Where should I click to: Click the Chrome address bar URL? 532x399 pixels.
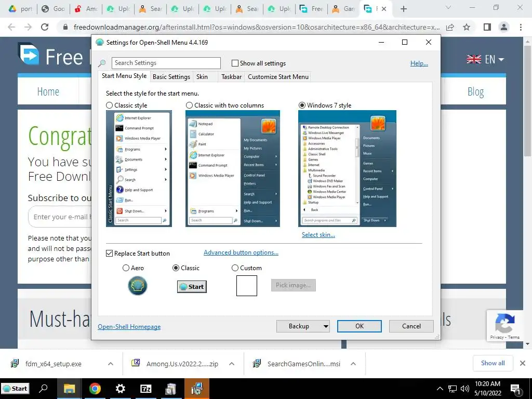point(257,27)
